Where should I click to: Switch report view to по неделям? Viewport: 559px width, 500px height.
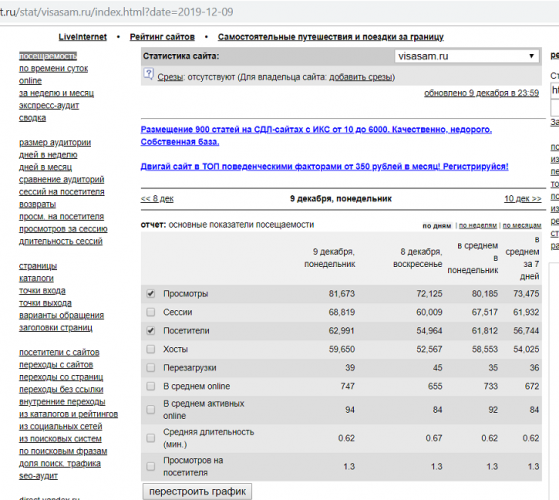click(478, 226)
